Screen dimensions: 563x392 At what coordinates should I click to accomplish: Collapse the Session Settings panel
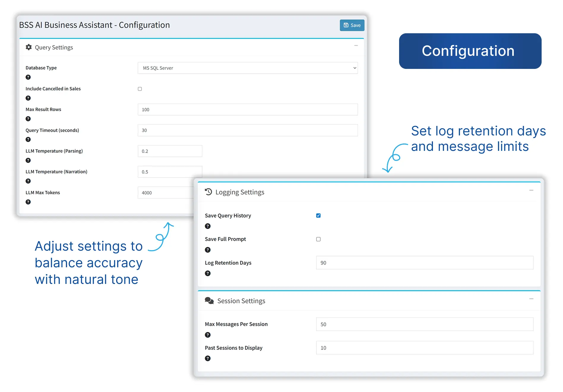point(531,299)
